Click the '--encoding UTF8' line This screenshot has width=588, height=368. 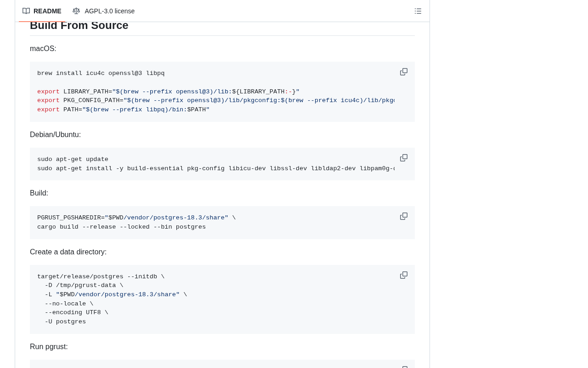coord(76,313)
